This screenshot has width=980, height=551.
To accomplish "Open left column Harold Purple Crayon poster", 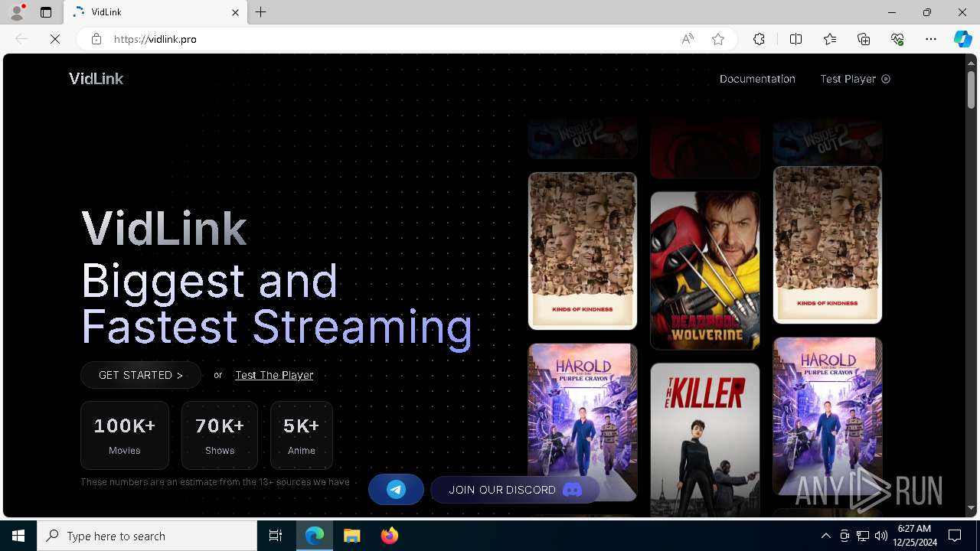I will pyautogui.click(x=583, y=422).
